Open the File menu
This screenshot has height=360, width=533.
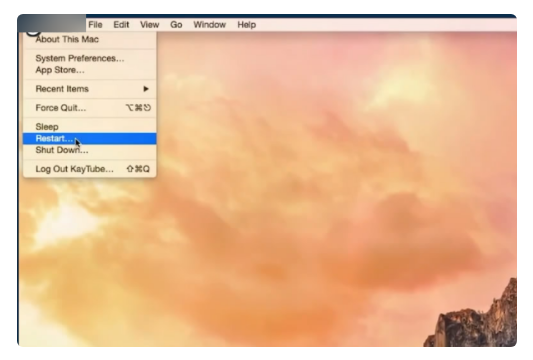pos(95,25)
